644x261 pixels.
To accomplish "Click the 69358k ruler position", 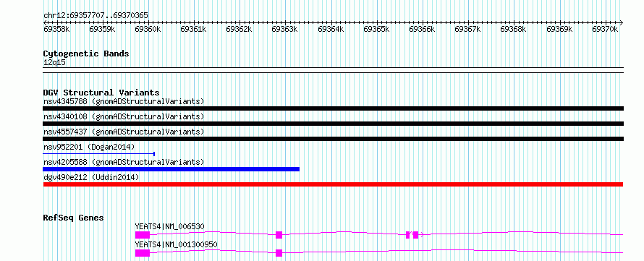I will pos(56,29).
